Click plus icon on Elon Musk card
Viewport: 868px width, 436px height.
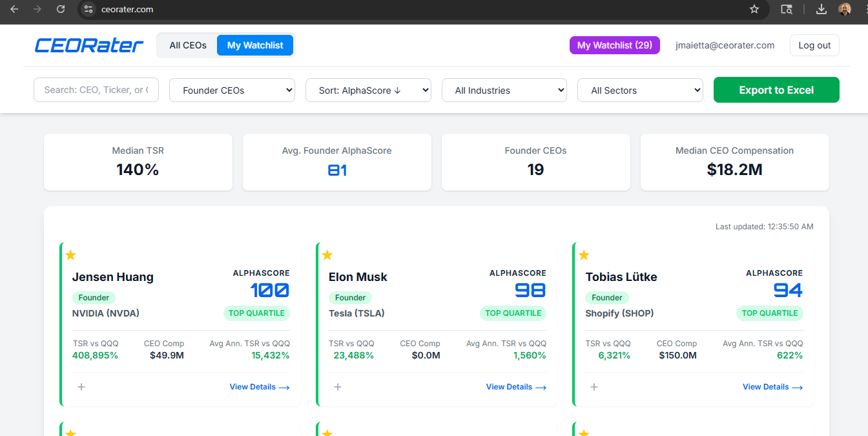click(338, 387)
